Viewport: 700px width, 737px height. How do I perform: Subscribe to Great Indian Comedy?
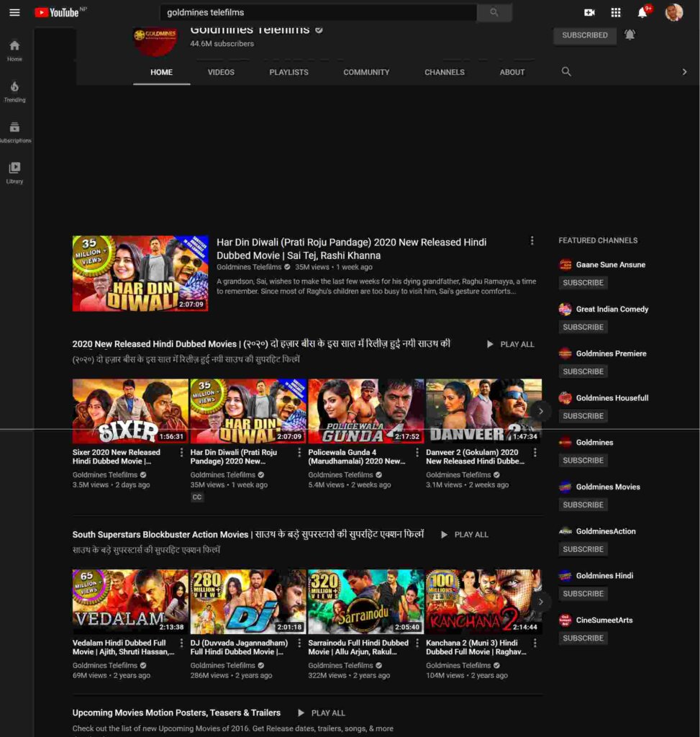pos(583,327)
